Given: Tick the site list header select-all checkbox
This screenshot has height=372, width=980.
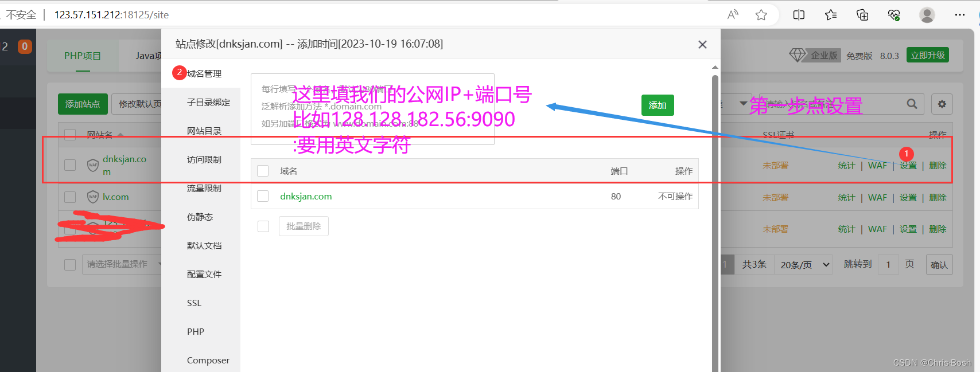Looking at the screenshot, I should coord(70,135).
